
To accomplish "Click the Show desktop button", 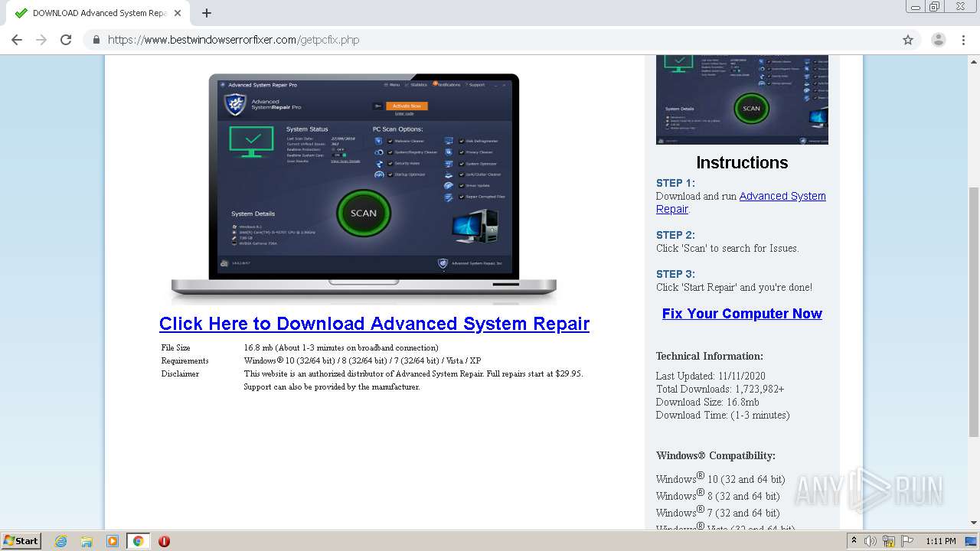I will [972, 541].
